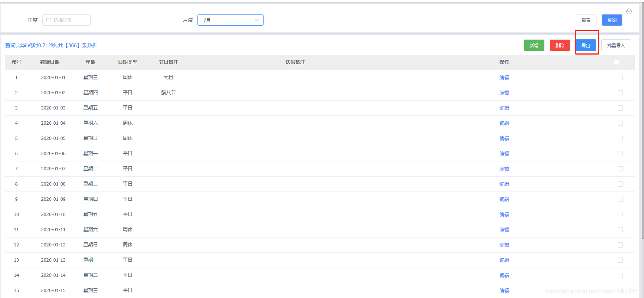Open 编辑 link for row 2020-01-07
Image resolution: width=644 pixels, height=298 pixels.
pyautogui.click(x=504, y=169)
